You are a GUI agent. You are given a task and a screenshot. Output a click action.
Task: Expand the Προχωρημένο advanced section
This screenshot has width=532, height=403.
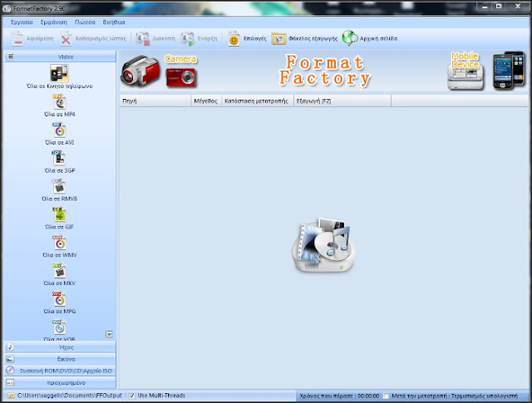pos(60,382)
